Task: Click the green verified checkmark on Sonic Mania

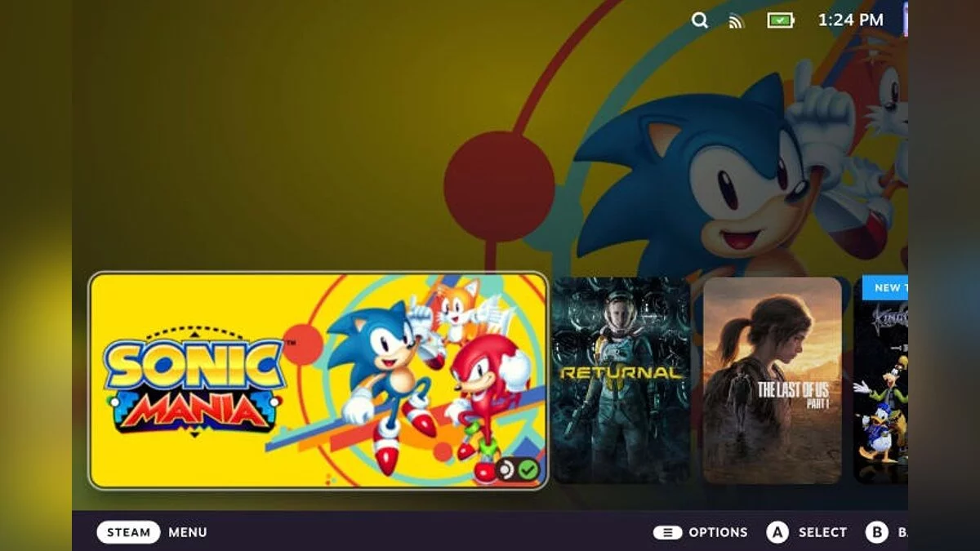Action: point(528,469)
